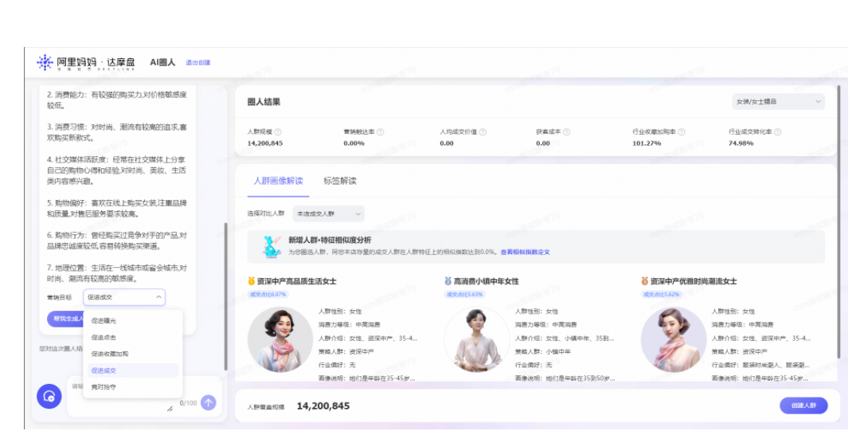The image size is (868, 439).
Task: Open help icon next to 人群规模
Action: click(x=278, y=131)
